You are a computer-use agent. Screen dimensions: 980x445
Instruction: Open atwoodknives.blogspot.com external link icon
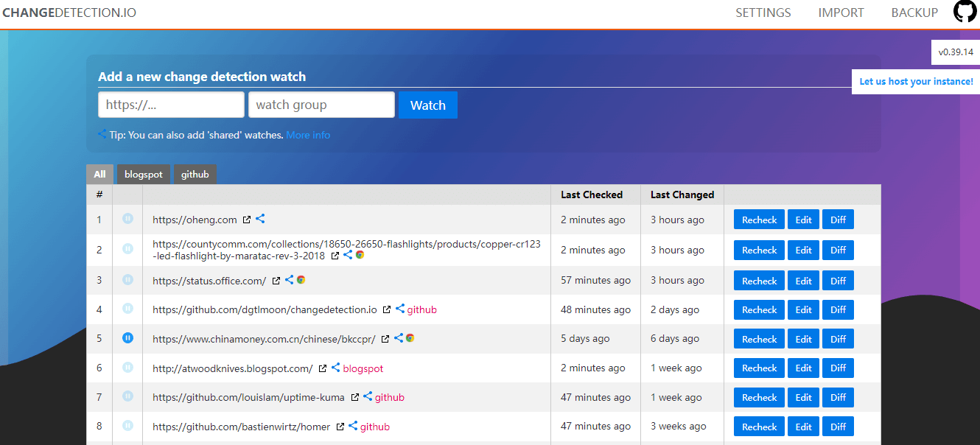(x=323, y=368)
